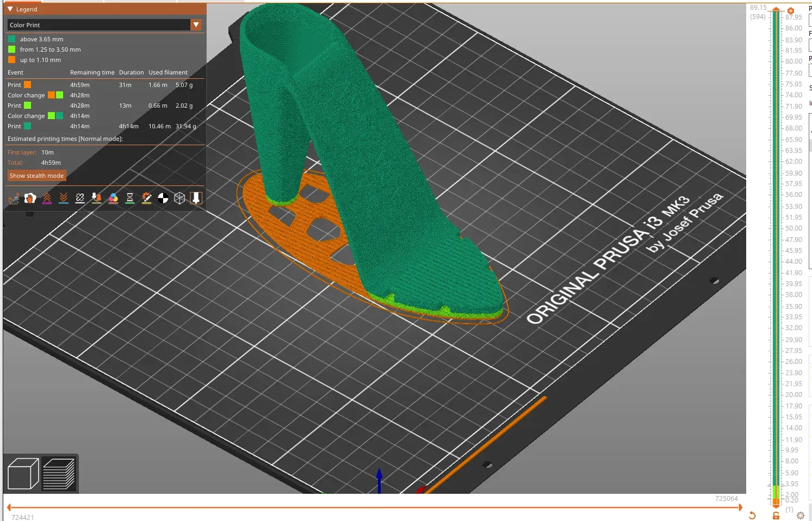The width and height of the screenshot is (812, 521).
Task: Click '2.02 g' filament weight value
Action: coord(184,106)
